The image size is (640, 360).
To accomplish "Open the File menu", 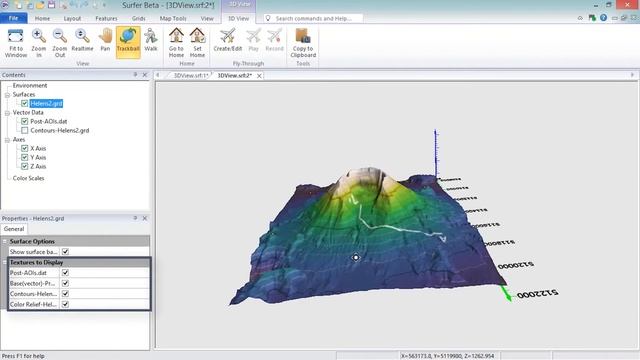I will click(x=13, y=18).
